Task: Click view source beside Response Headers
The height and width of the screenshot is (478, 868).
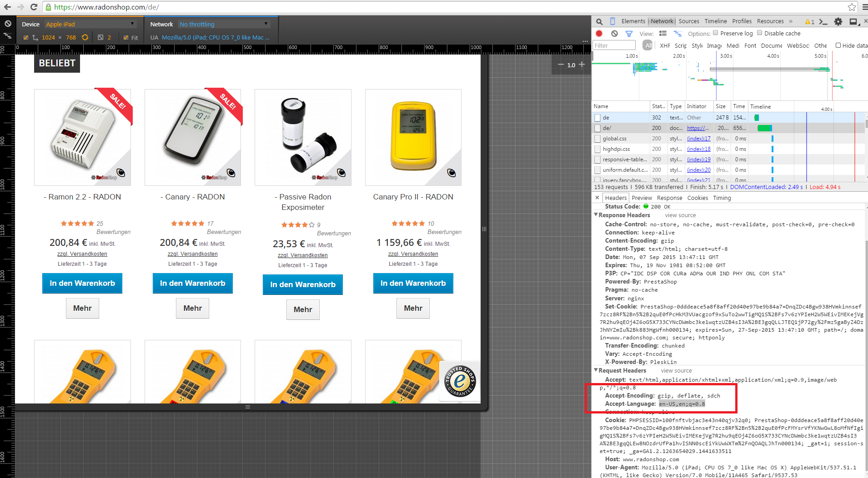Action: 680,215
